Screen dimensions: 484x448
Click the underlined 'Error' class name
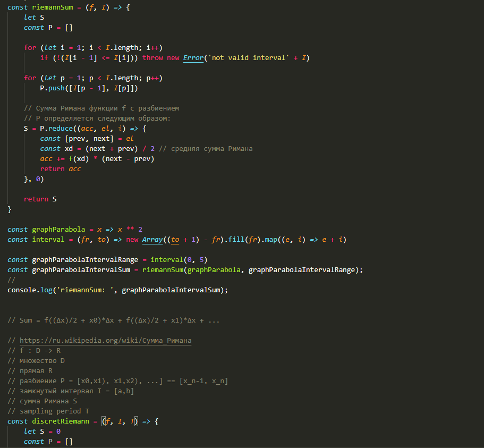tap(193, 58)
